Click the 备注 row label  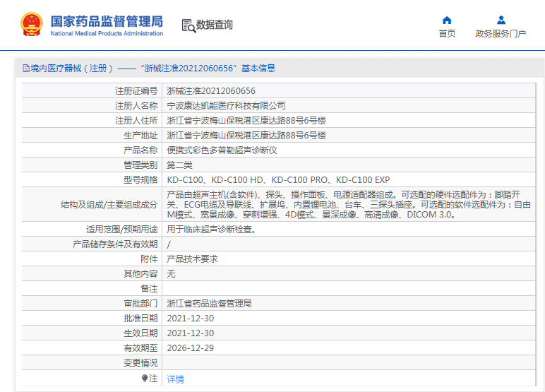point(149,289)
